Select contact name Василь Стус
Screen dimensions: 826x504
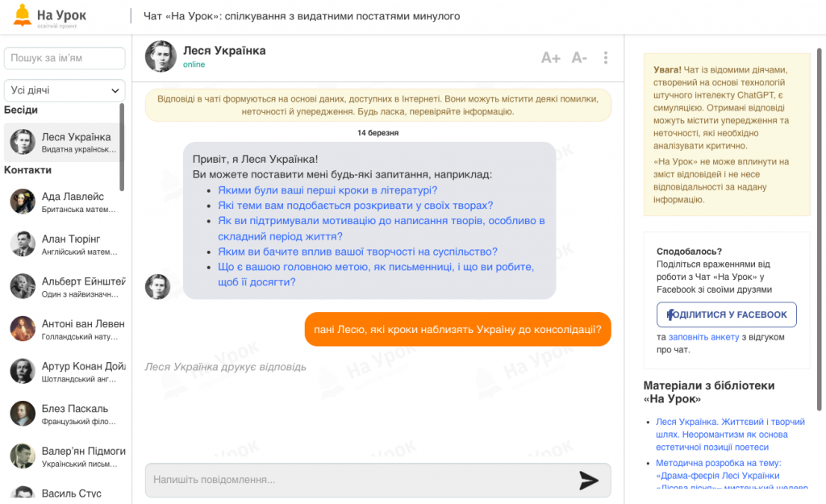(x=71, y=494)
